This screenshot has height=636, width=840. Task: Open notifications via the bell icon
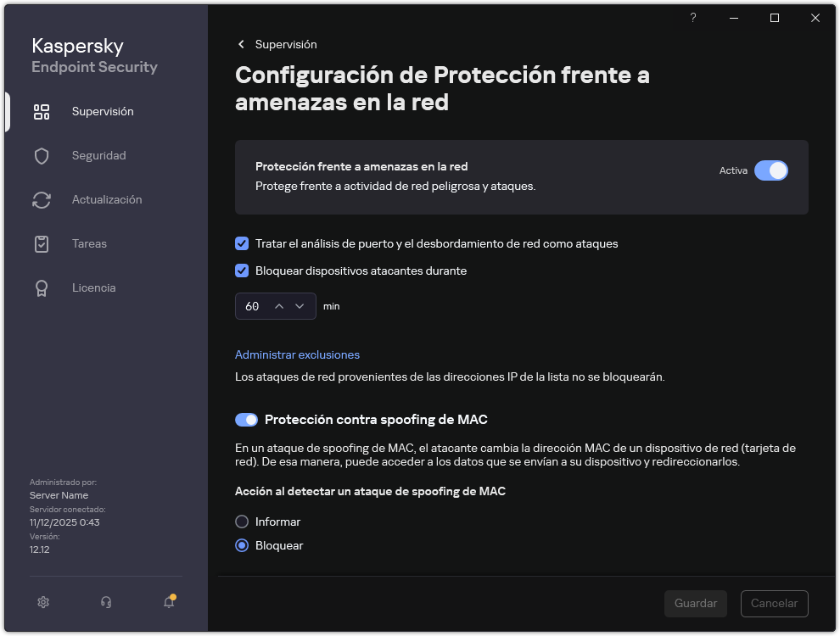click(168, 602)
